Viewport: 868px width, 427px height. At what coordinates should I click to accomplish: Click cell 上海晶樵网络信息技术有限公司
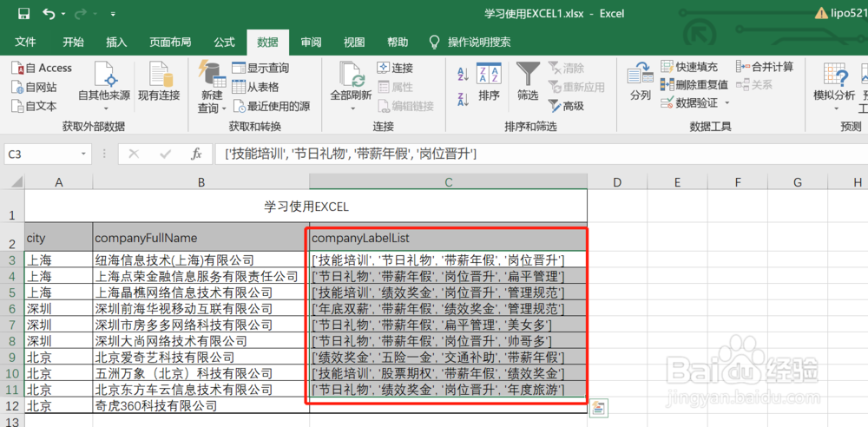tap(201, 292)
